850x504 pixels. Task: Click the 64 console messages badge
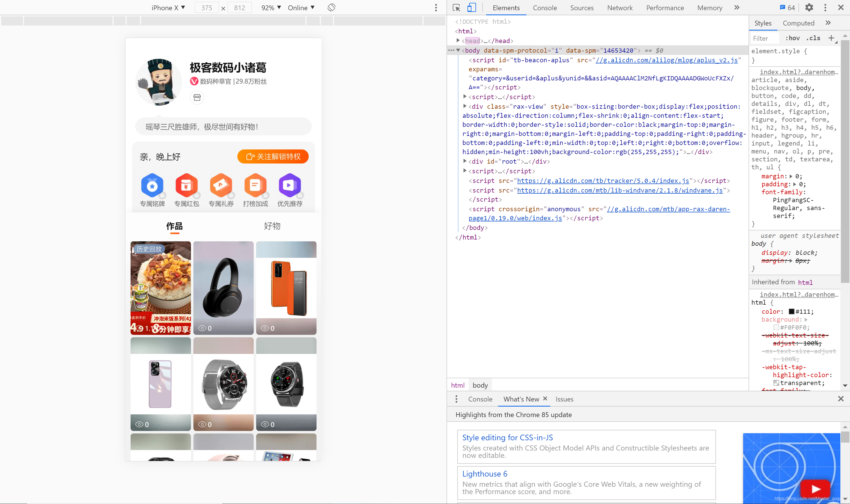787,7
